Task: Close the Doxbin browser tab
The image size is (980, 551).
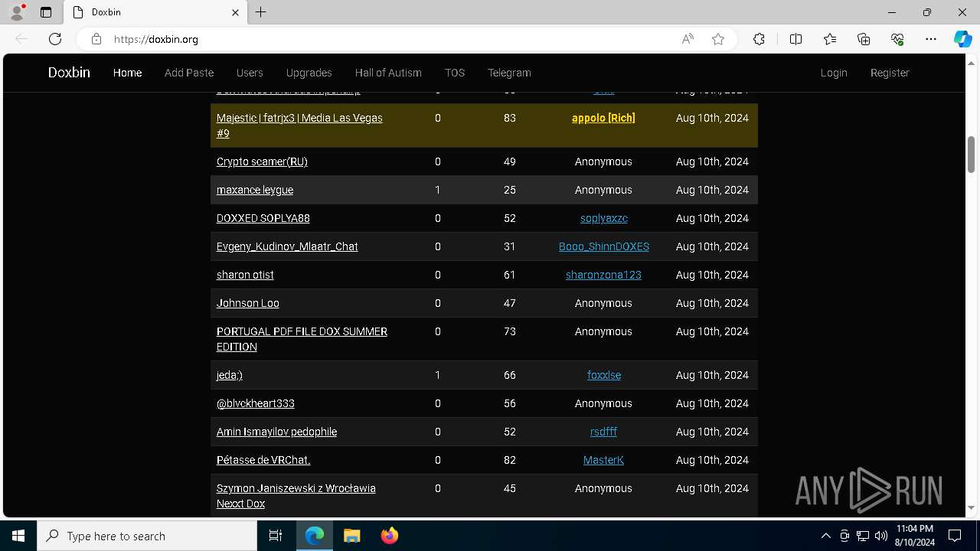Action: (236, 12)
